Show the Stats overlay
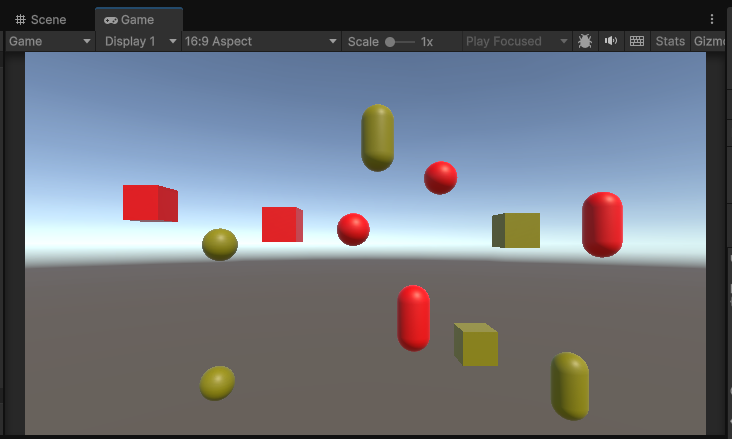Image resolution: width=732 pixels, height=439 pixels. point(670,41)
